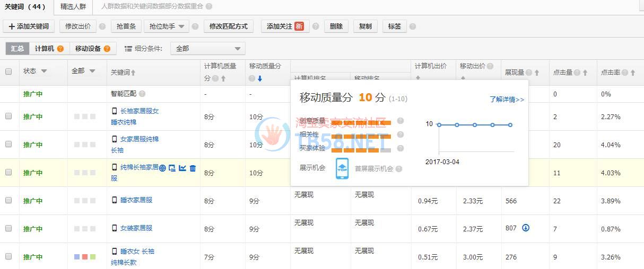
Task: Open the 细分条件 dropdown showing 全部
Action: (x=207, y=49)
